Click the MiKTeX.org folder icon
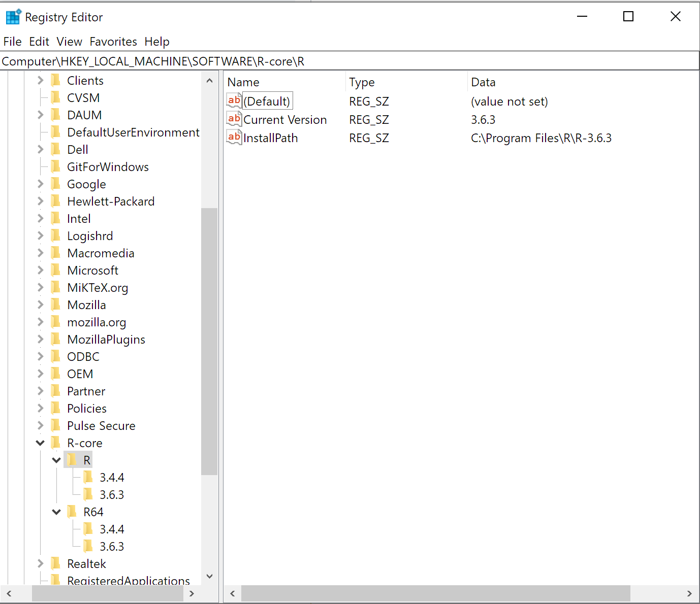700x604 pixels. [56, 287]
